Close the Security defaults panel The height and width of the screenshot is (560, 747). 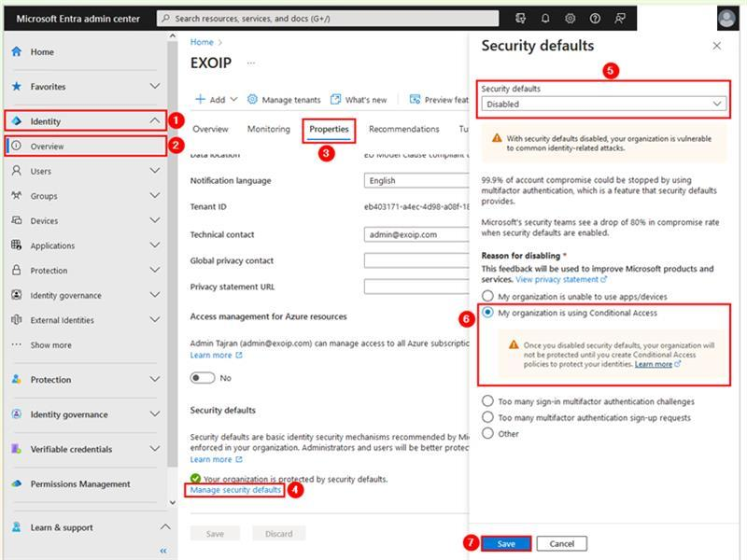point(716,46)
